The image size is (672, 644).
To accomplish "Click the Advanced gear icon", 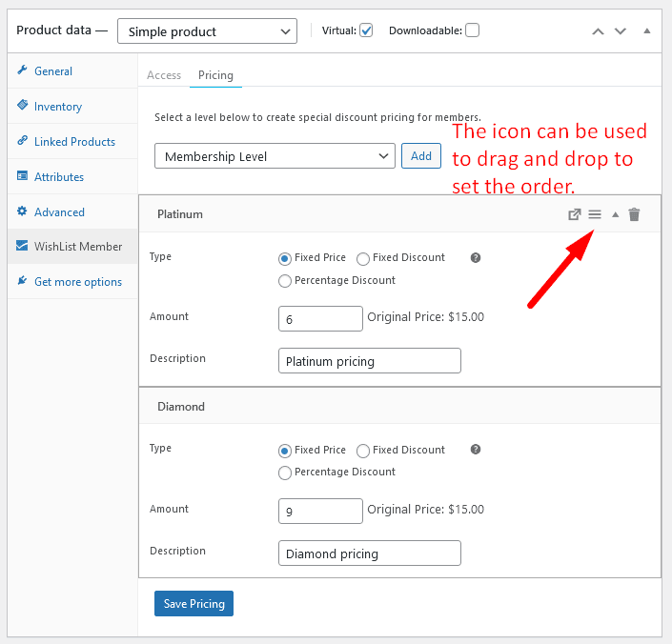I will point(22,211).
